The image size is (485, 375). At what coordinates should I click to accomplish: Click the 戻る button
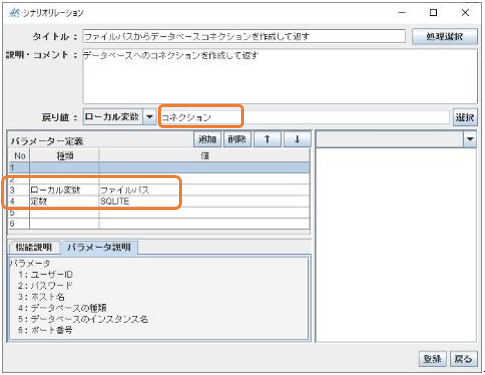463,359
